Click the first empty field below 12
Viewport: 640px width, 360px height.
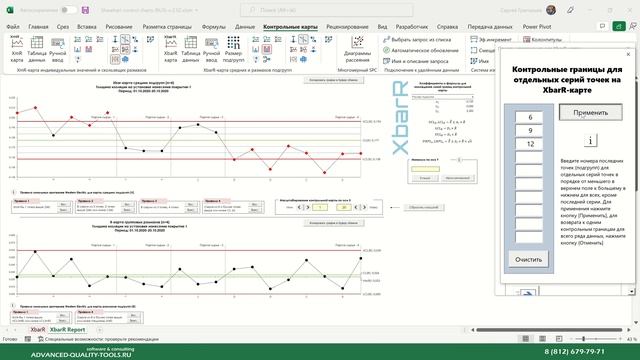(x=529, y=157)
